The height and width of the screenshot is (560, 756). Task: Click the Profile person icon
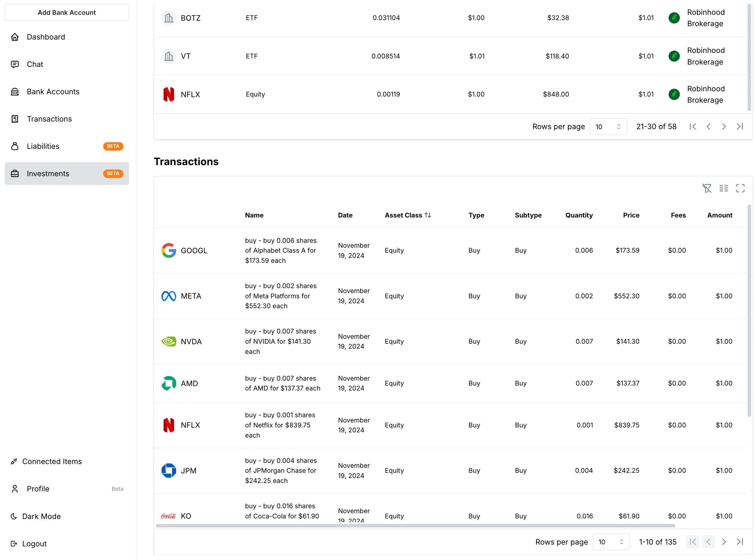click(15, 489)
